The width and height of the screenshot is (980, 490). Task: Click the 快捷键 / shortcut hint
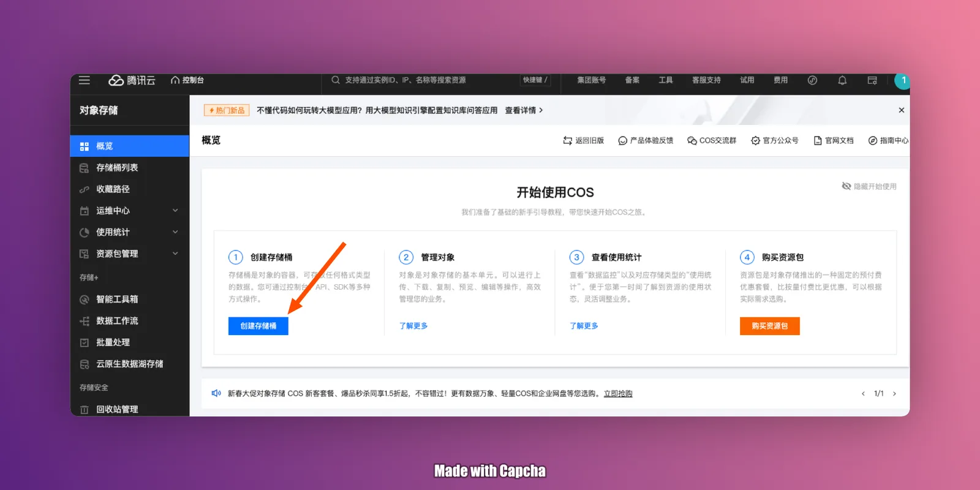(535, 80)
